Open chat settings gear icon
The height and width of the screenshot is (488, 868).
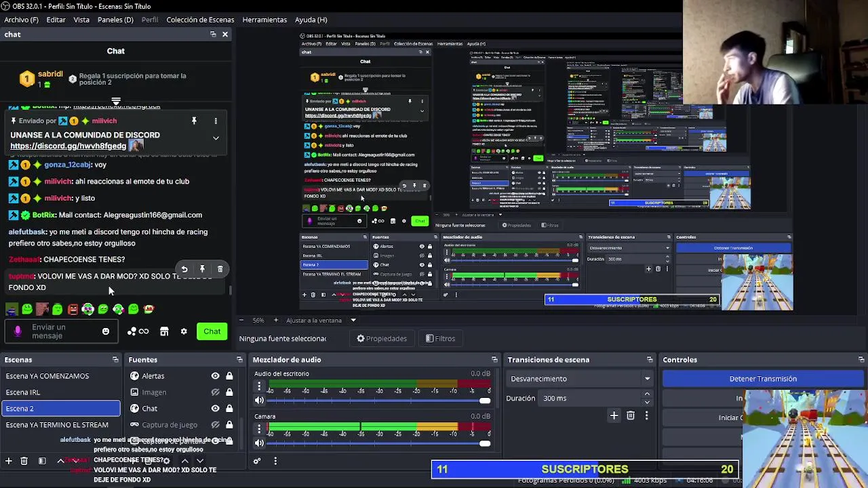click(x=184, y=331)
